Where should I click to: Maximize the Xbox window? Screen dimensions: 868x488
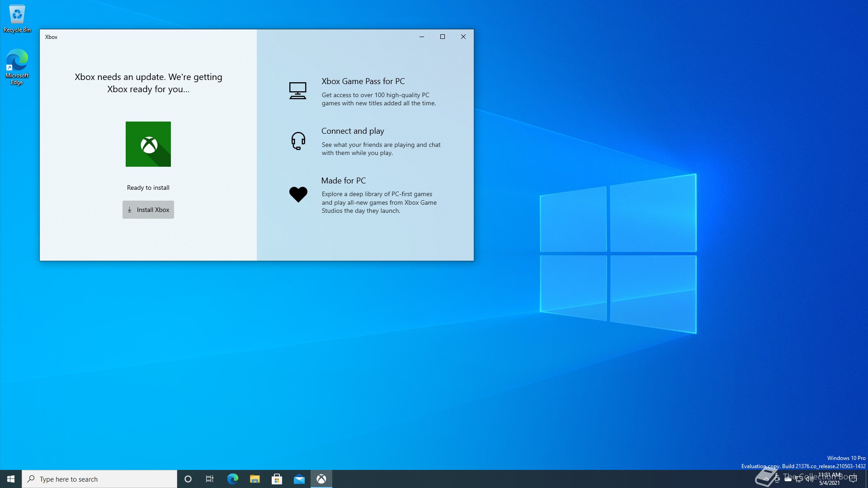coord(443,37)
